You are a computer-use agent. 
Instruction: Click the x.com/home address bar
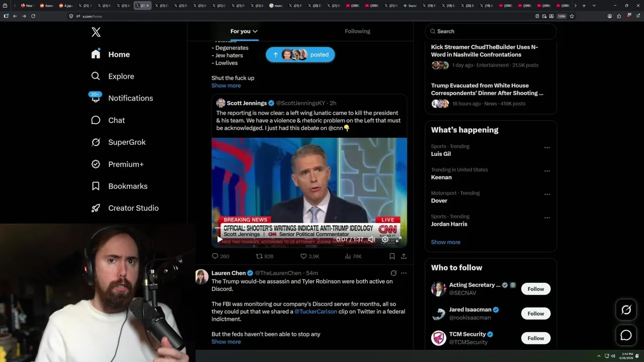[302, 16]
